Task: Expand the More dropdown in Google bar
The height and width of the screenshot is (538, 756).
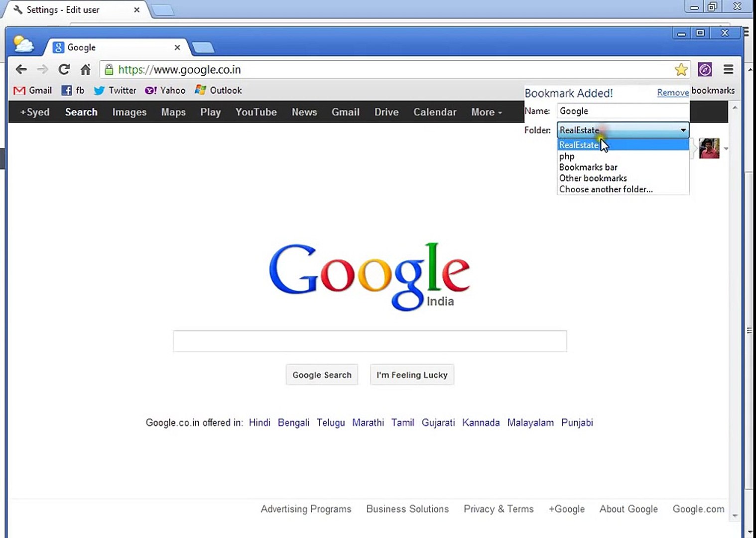Action: [487, 112]
